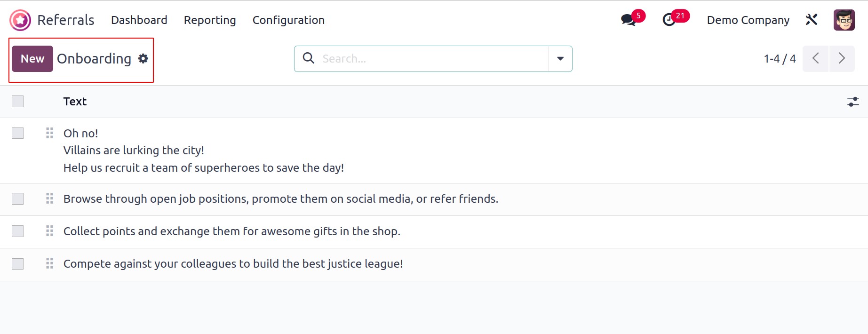Open the column settings adjust icon
The height and width of the screenshot is (334, 868).
pyautogui.click(x=853, y=102)
